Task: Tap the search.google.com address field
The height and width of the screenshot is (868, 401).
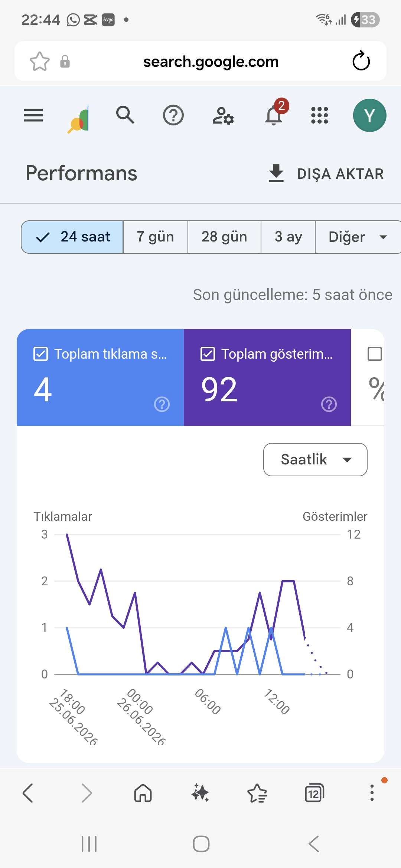Action: point(211,62)
